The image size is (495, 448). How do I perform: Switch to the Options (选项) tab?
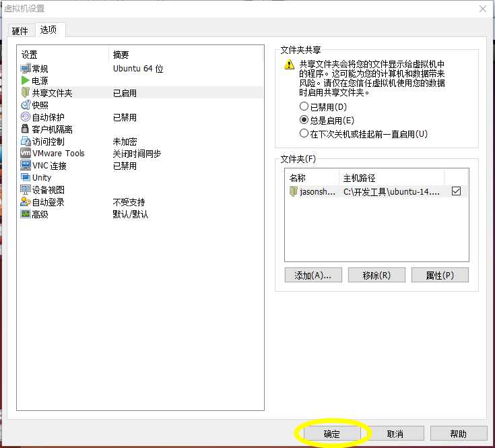(x=48, y=30)
